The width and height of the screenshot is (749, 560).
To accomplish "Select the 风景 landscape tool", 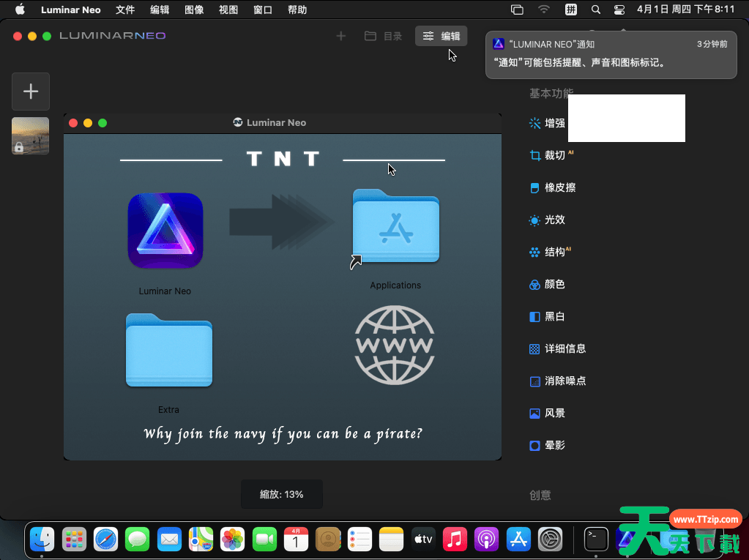I will pyautogui.click(x=548, y=413).
